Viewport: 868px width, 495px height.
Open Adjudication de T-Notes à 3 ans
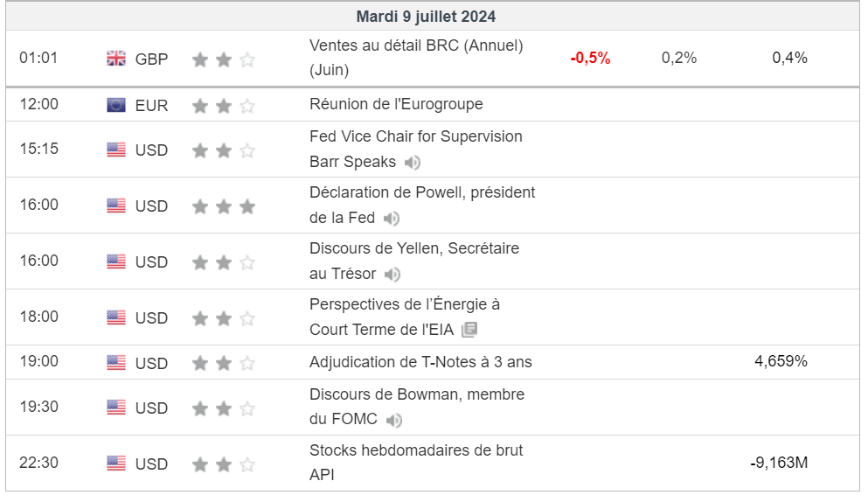[420, 362]
